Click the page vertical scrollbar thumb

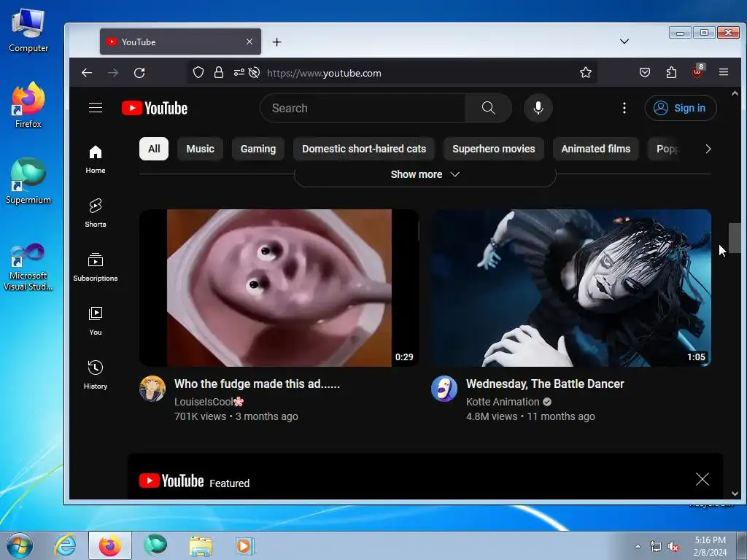click(735, 238)
